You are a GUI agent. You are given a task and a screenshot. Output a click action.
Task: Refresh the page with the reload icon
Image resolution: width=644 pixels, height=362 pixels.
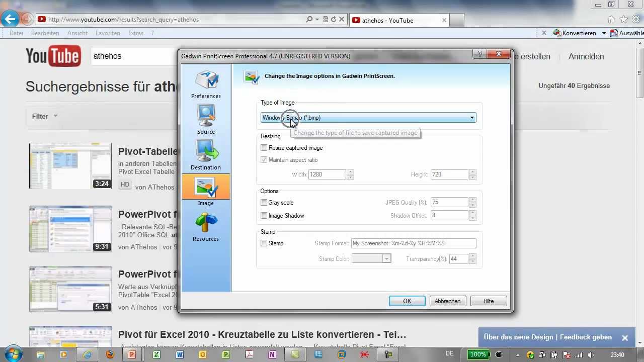(333, 20)
